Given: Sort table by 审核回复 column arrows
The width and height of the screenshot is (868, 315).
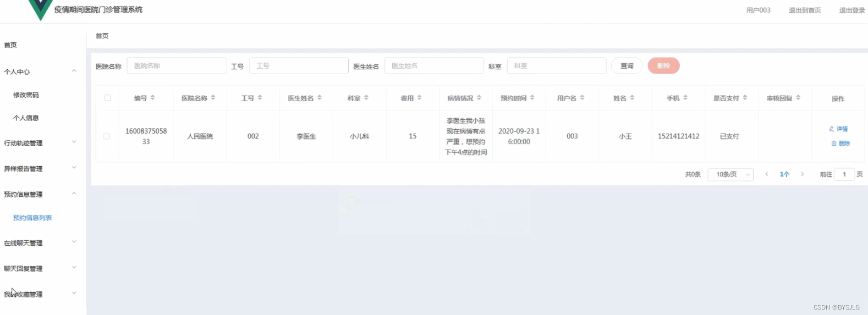Looking at the screenshot, I should [798, 98].
